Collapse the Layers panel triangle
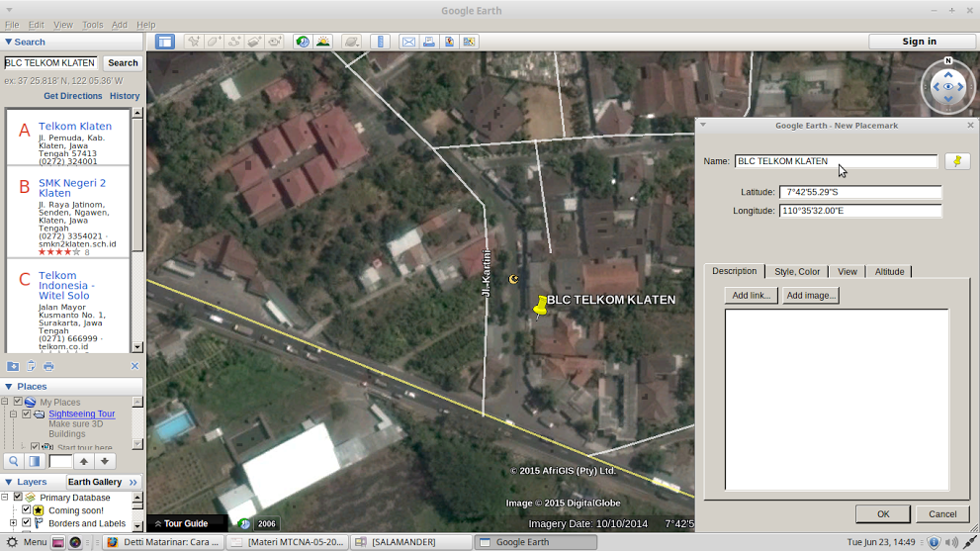 8,482
